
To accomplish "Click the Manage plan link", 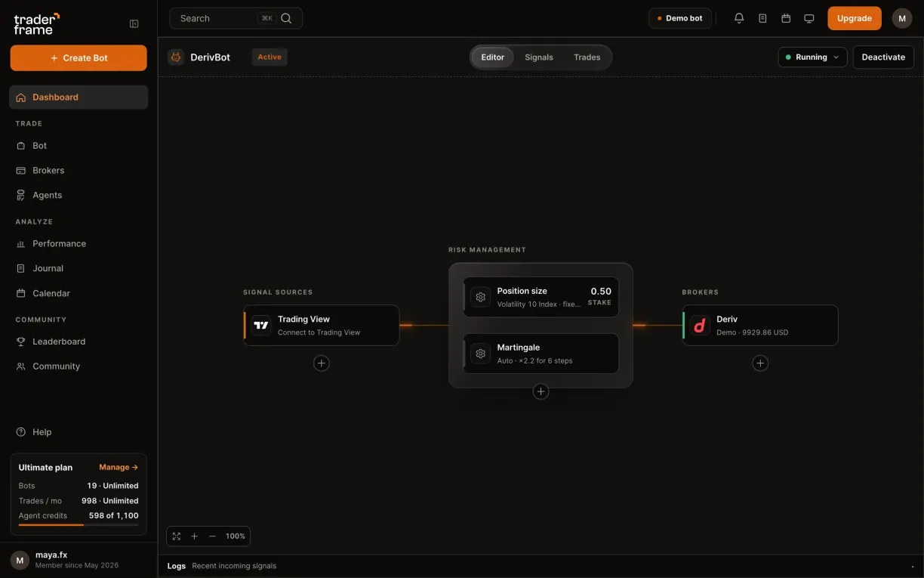I will (119, 467).
